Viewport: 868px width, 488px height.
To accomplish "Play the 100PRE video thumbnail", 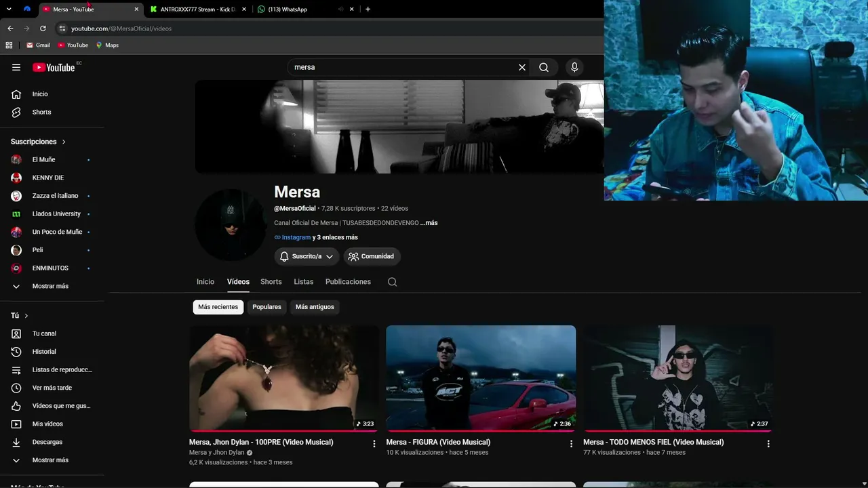I will (x=284, y=378).
